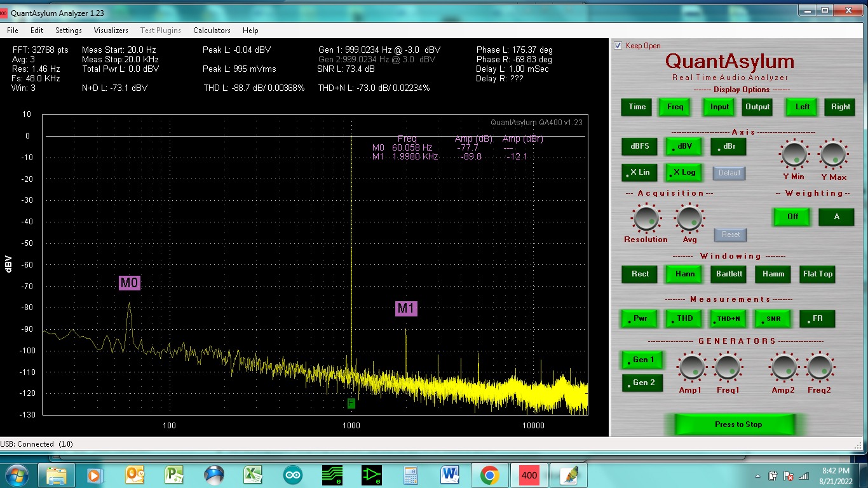Select Hann windowing
The height and width of the screenshot is (488, 868).
point(684,274)
